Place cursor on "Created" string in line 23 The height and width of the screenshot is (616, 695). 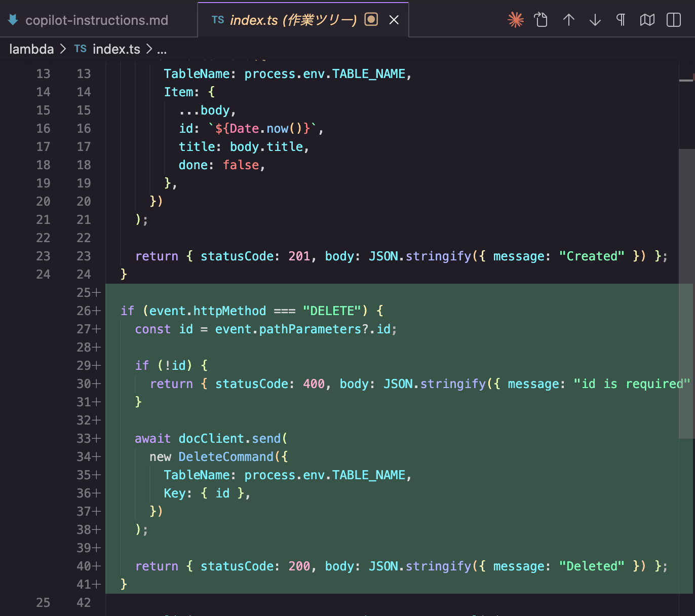coord(591,256)
